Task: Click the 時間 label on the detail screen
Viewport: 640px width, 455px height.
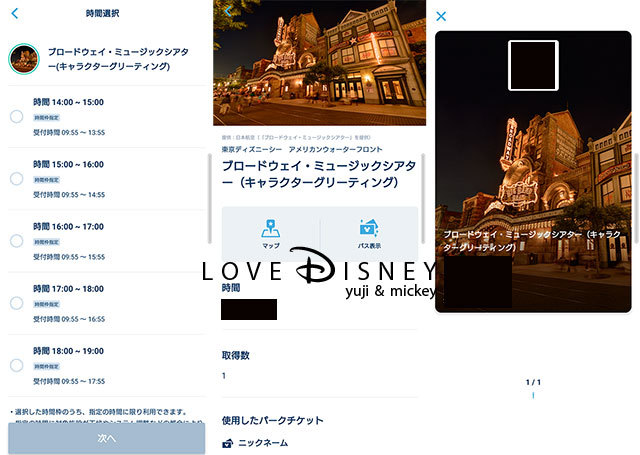Action: [231, 288]
